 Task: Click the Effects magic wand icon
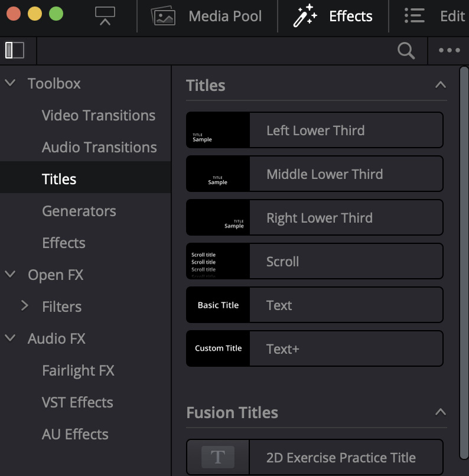click(x=305, y=15)
